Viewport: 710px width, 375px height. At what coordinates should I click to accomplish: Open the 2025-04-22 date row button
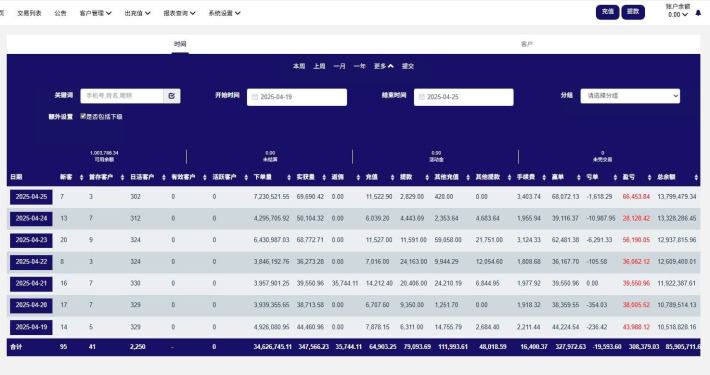point(31,262)
